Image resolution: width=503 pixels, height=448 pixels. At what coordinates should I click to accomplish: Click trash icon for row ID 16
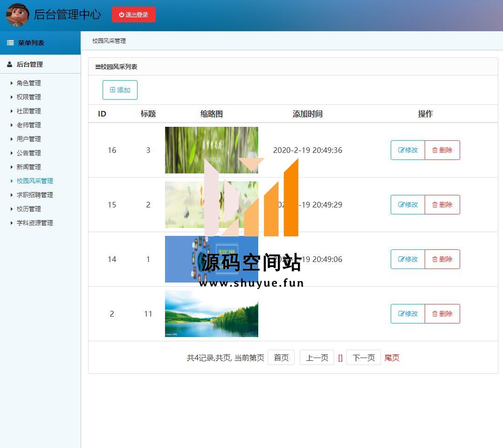435,150
